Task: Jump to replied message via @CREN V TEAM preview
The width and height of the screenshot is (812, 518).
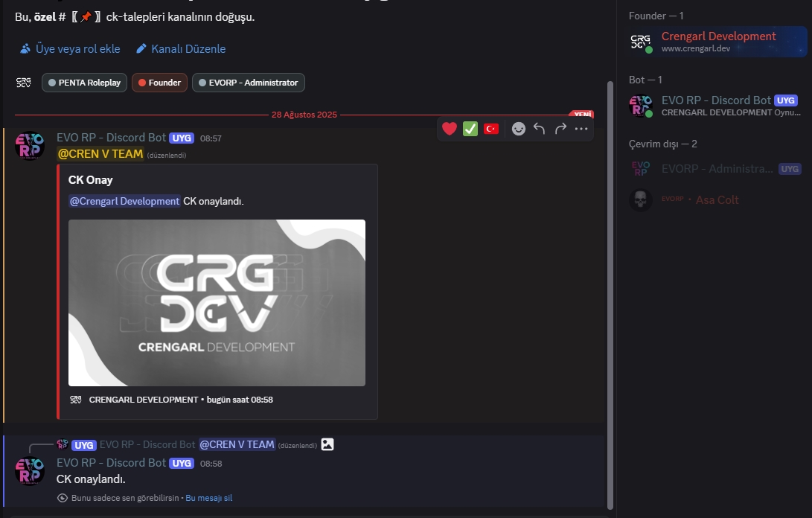Action: 237,444
